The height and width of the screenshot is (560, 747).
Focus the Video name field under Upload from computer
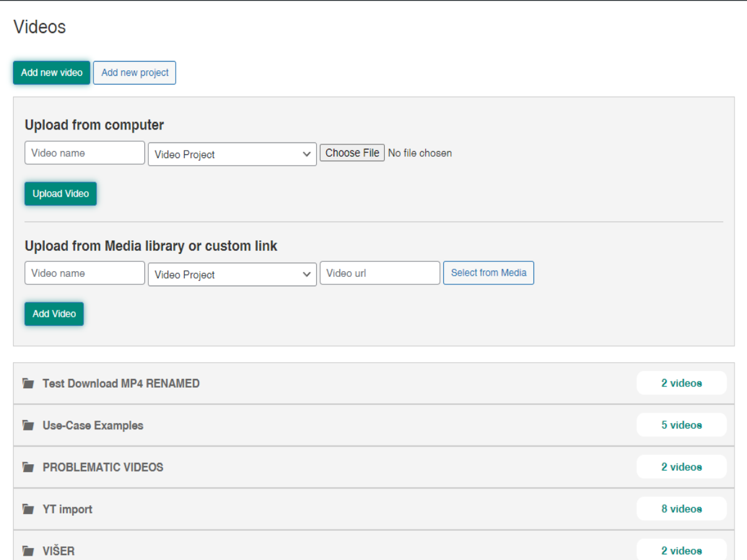pyautogui.click(x=85, y=153)
